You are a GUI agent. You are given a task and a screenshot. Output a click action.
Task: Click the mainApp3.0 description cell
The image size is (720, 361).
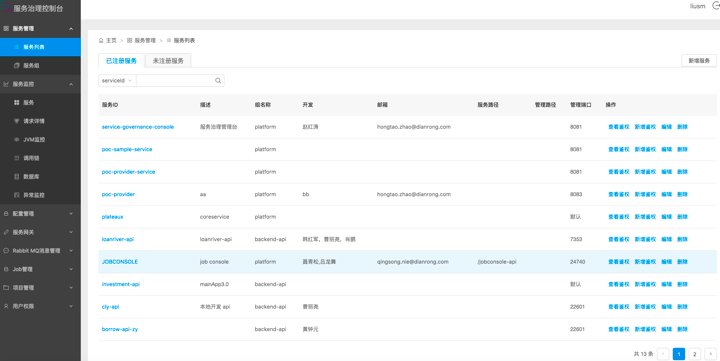214,284
